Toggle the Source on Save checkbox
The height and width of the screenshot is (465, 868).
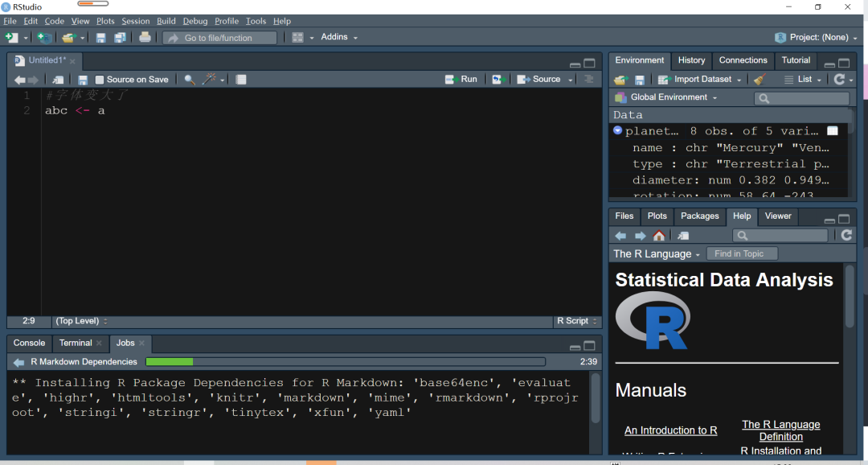point(100,80)
